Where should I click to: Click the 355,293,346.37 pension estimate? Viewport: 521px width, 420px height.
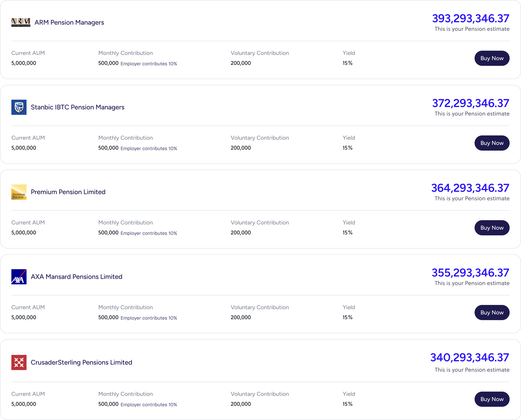pos(470,273)
